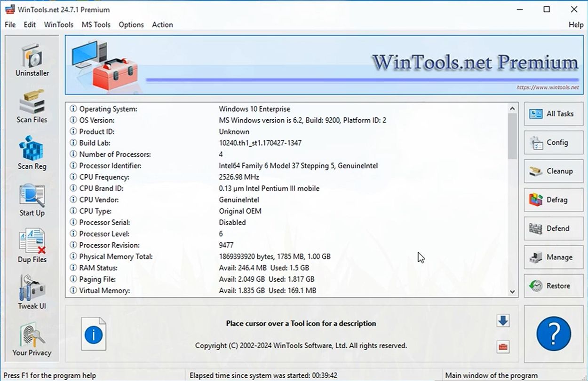Open the Action menu
The width and height of the screenshot is (588, 381).
coord(162,24)
